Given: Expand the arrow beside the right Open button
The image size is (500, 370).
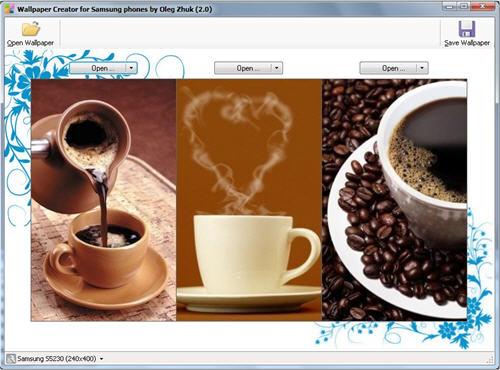Looking at the screenshot, I should click(422, 68).
